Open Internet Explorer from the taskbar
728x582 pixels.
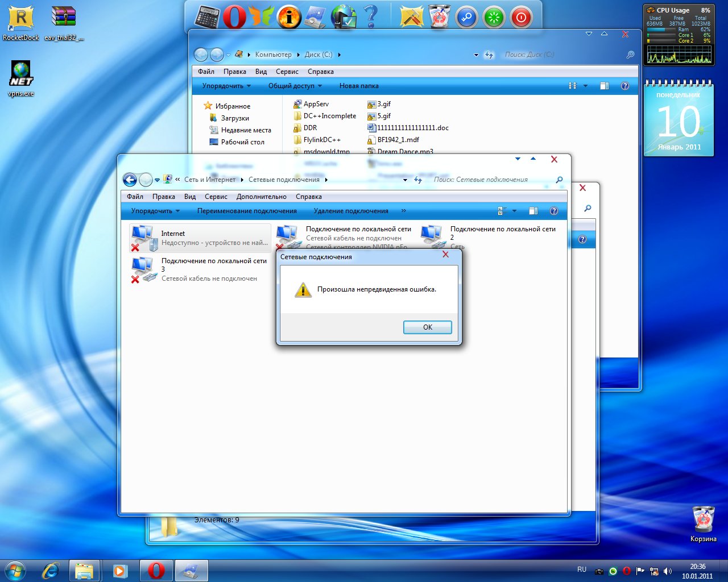(x=50, y=571)
